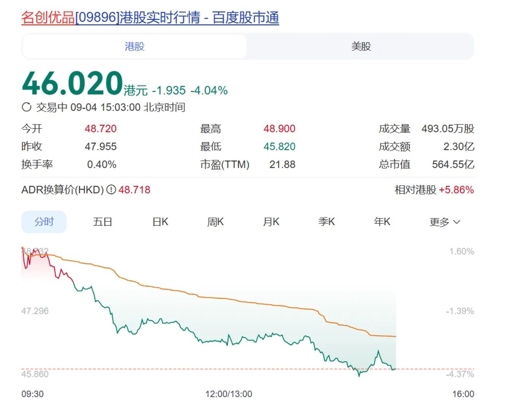Viewport: 532px width, 410px height.
Task: Click the 12:00/13:00 time axis label
Action: pos(229,394)
